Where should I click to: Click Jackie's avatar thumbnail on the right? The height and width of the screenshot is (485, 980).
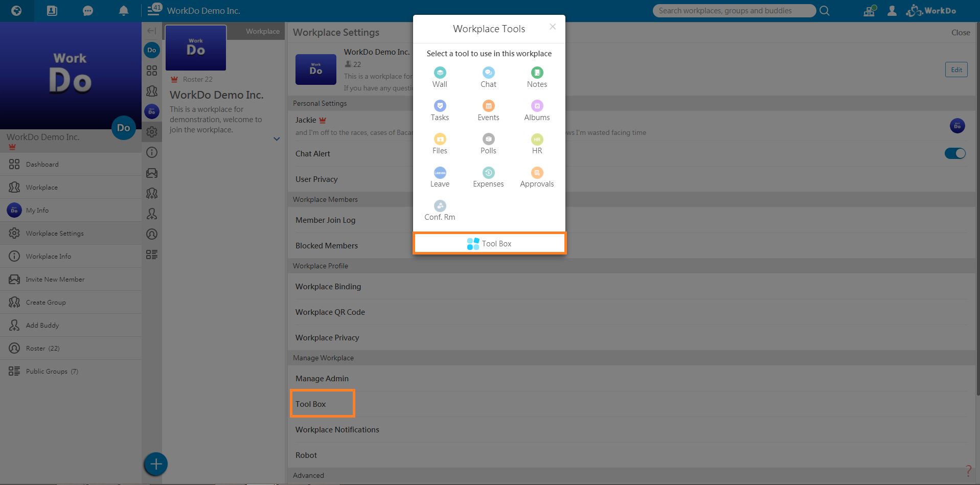pyautogui.click(x=957, y=125)
